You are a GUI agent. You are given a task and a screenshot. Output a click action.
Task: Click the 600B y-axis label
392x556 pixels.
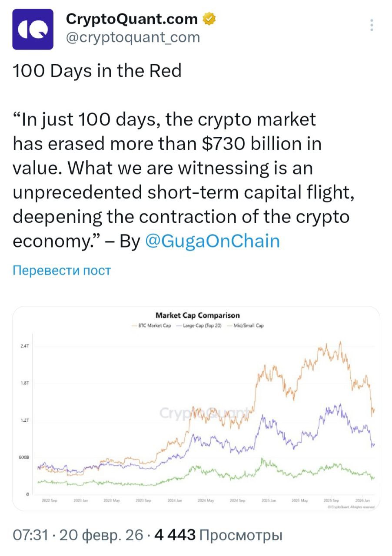point(24,457)
